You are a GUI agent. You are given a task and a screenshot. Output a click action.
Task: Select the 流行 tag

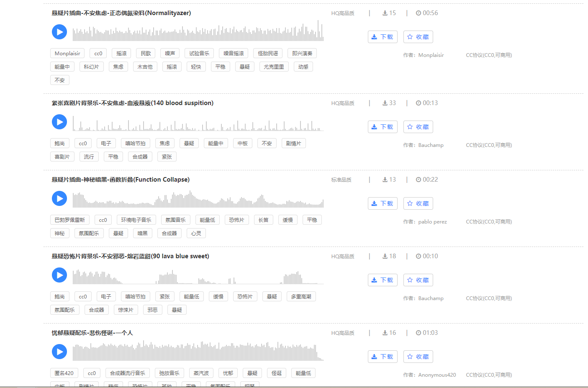pyautogui.click(x=89, y=157)
